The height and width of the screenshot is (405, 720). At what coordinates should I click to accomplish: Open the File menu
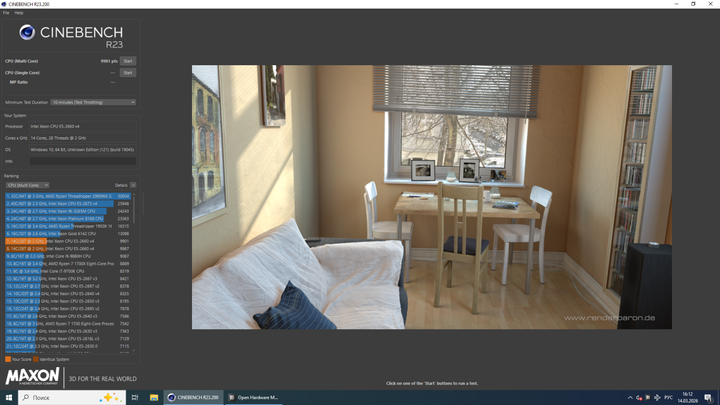click(6, 13)
